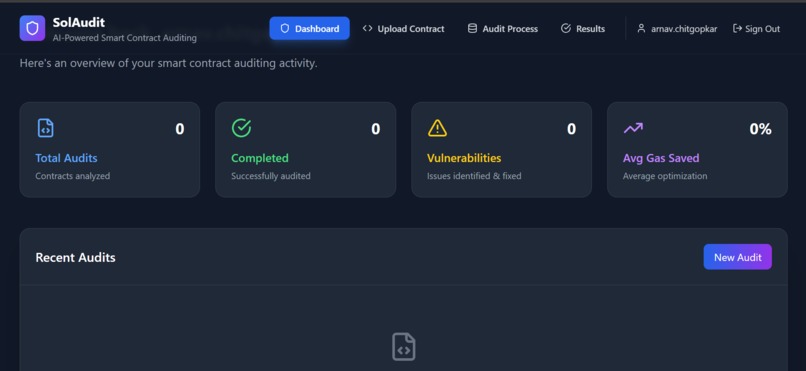Switch to the Results tab
The image size is (806, 371).
[583, 29]
